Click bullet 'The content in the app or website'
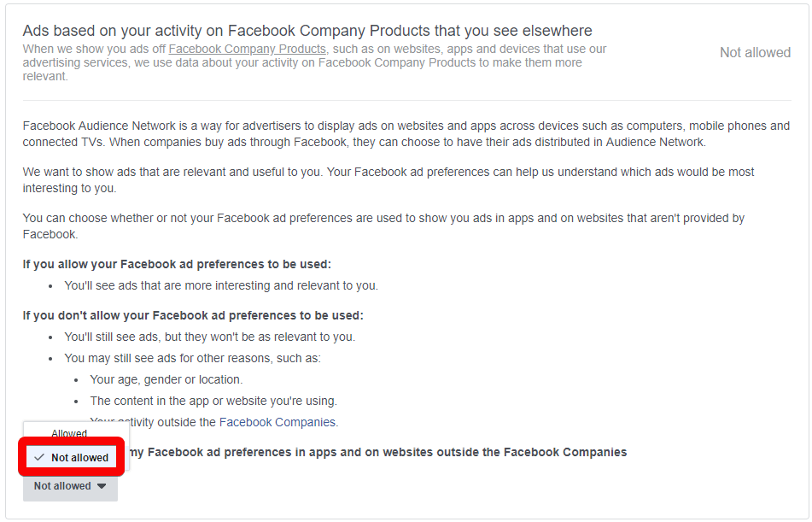The width and height of the screenshot is (812, 522). tap(213, 401)
